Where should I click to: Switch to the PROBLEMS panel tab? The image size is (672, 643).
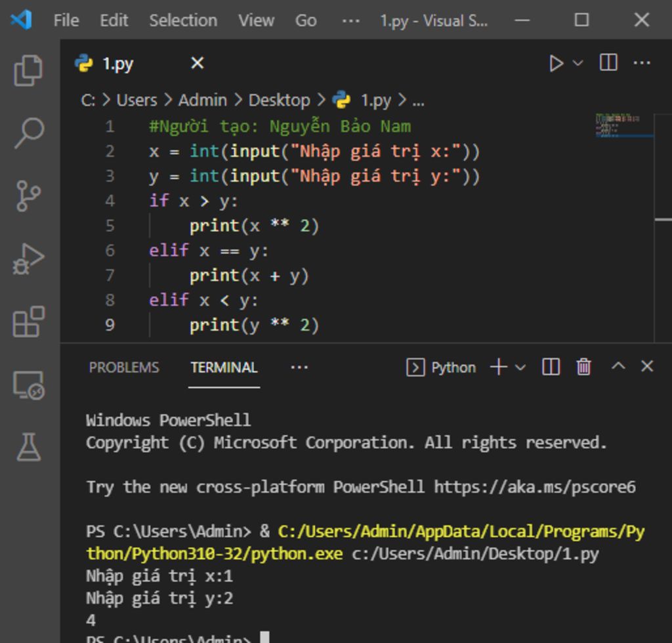pos(124,367)
